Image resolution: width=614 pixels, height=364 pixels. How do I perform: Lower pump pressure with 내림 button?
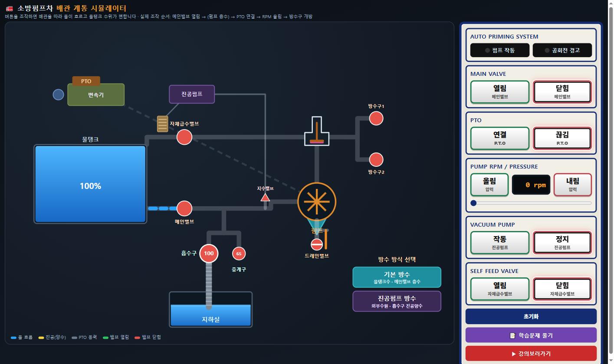(x=573, y=185)
